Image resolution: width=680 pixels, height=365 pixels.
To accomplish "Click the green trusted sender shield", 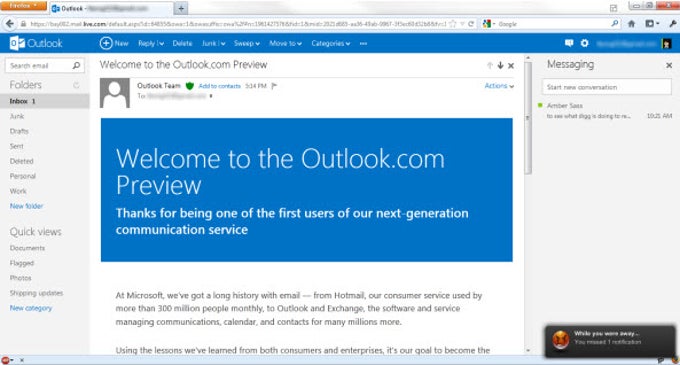I will click(x=190, y=86).
